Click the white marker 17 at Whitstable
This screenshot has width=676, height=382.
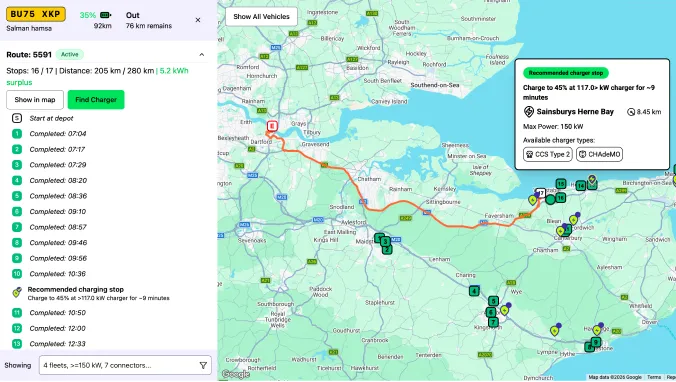pyautogui.click(x=541, y=193)
